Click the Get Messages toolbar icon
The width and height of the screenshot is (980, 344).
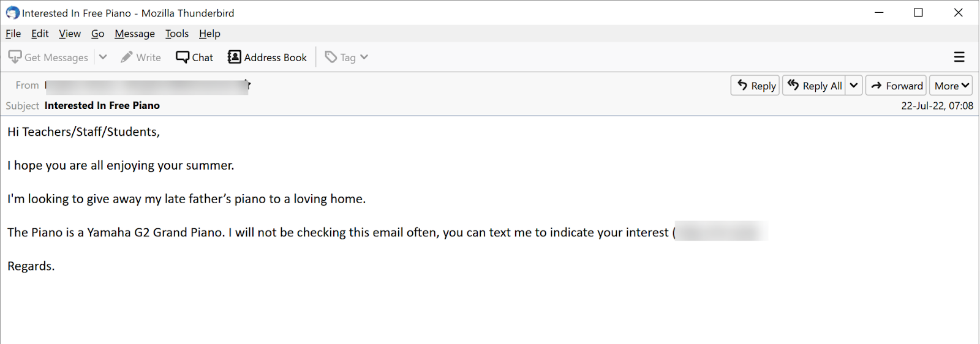[x=15, y=57]
